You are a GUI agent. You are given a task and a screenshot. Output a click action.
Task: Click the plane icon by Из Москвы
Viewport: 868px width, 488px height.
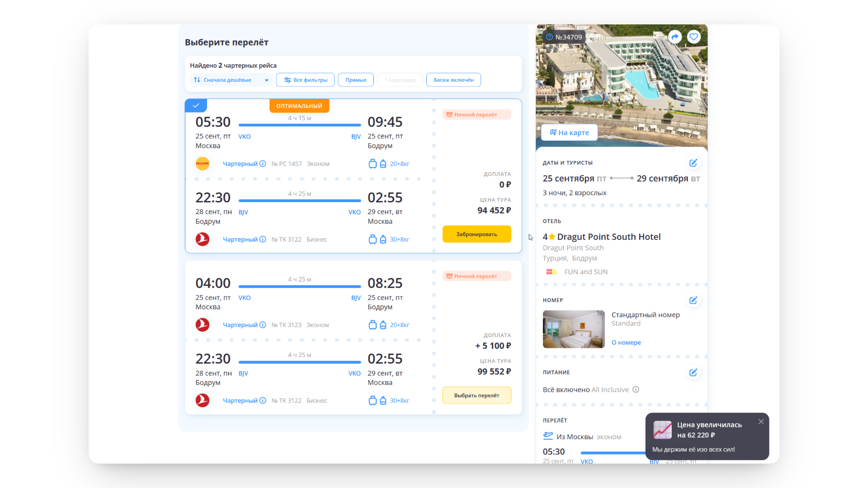[x=548, y=436]
